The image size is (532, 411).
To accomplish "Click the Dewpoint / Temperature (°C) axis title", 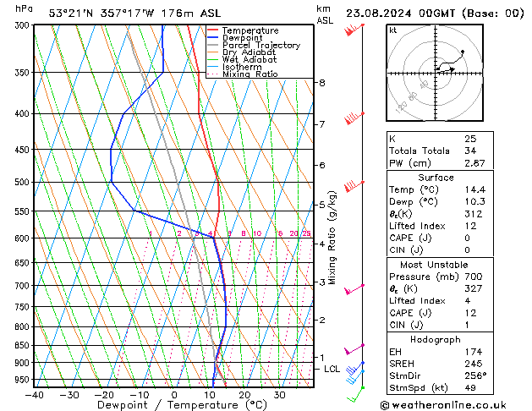I will coord(182,405).
